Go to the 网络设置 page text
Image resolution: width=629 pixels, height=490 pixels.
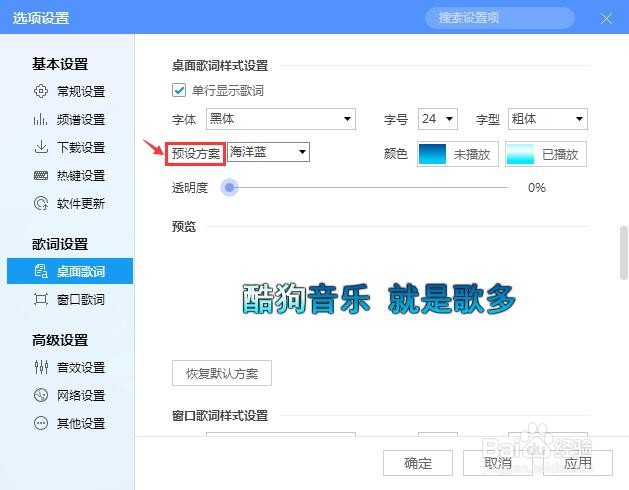[81, 395]
